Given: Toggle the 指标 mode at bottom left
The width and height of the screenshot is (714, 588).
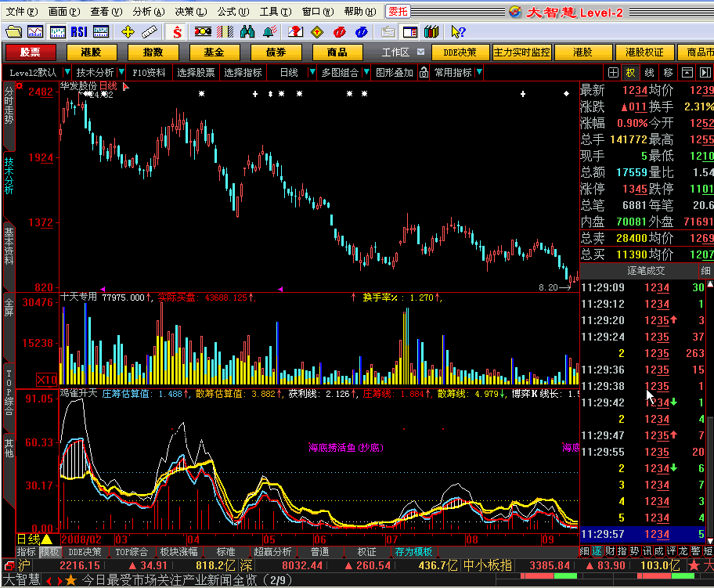Looking at the screenshot, I should [x=26, y=551].
